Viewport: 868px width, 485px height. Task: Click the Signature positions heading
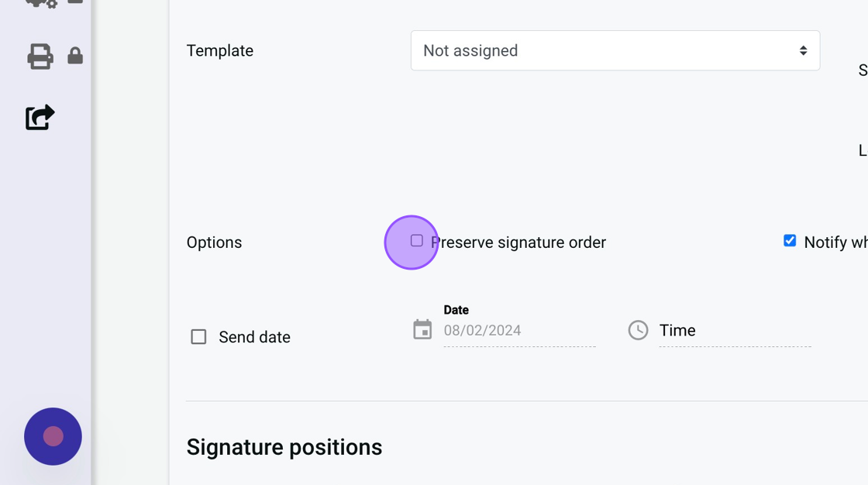point(284,447)
